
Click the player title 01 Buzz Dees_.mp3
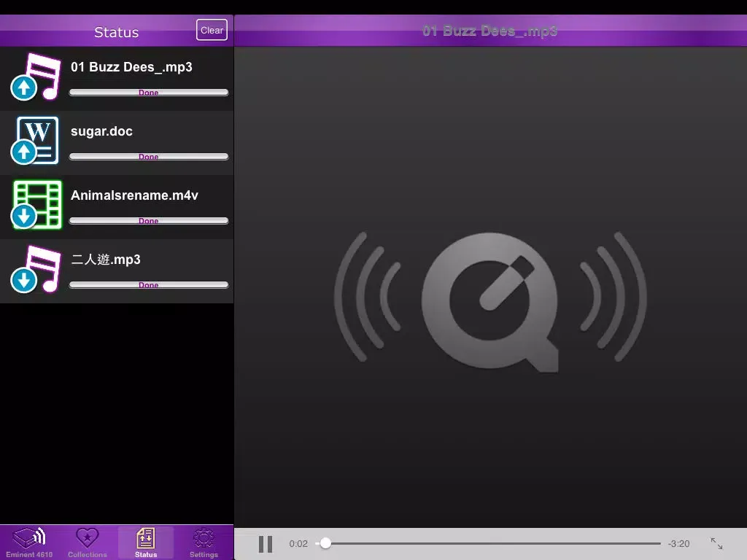[x=489, y=31]
